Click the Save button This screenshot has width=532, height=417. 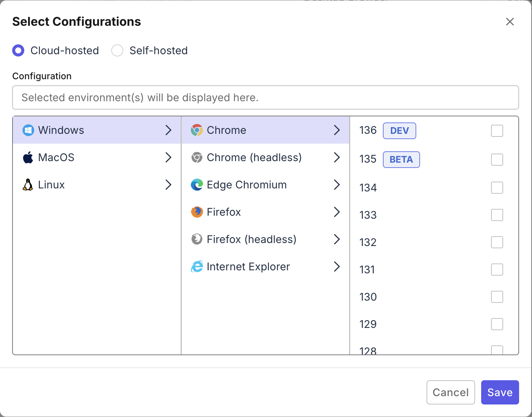[x=500, y=392]
